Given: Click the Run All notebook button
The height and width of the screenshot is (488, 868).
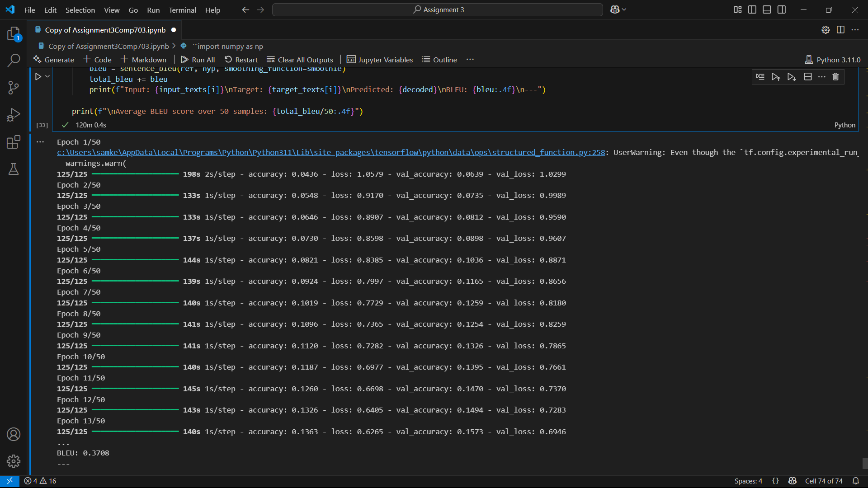Looking at the screenshot, I should pos(198,60).
